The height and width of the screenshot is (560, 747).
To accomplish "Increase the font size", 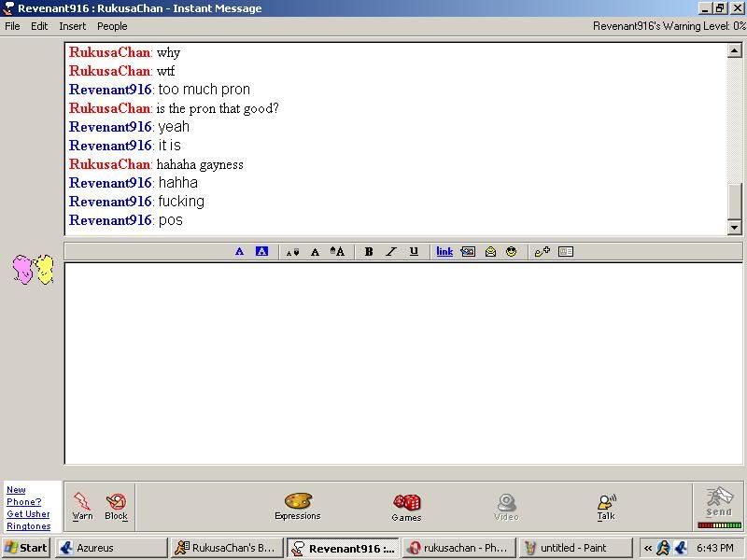I will pyautogui.click(x=337, y=251).
